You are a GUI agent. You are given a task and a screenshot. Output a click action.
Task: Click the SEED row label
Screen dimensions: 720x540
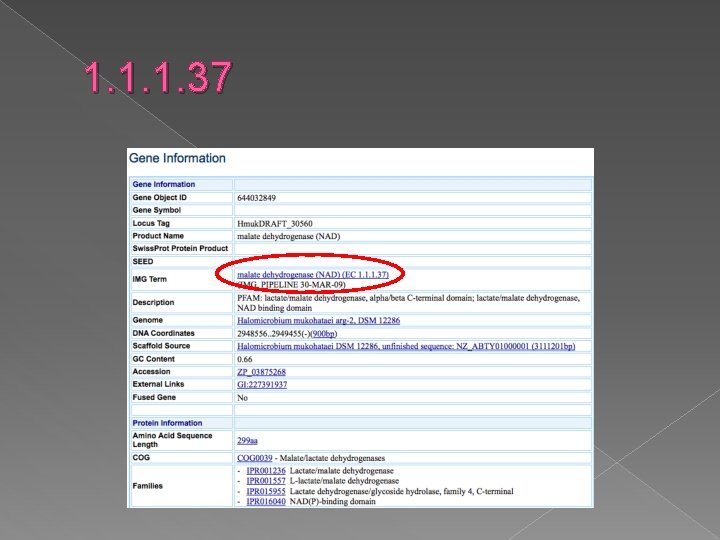coord(143,262)
